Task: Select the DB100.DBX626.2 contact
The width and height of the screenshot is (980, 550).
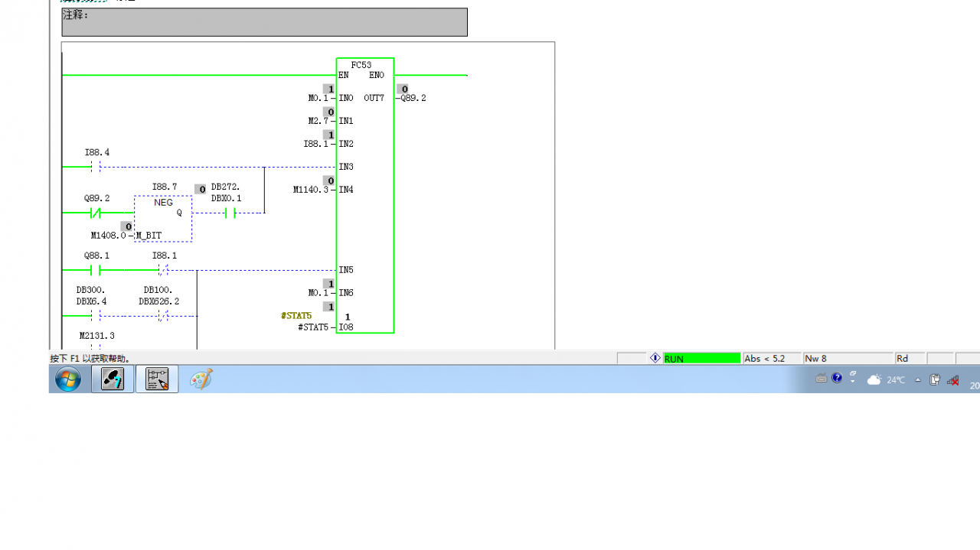Action: 164,316
